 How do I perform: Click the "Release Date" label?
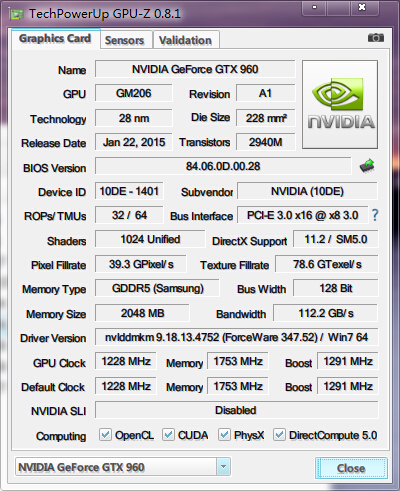click(54, 143)
